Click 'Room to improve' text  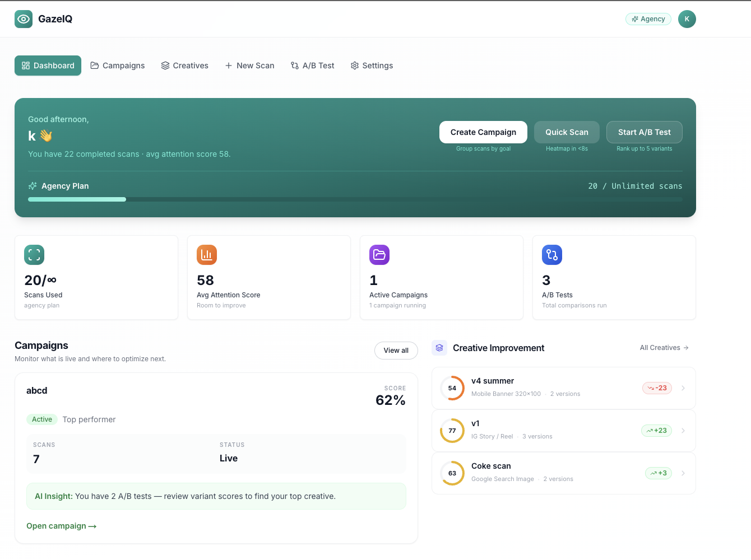point(221,305)
